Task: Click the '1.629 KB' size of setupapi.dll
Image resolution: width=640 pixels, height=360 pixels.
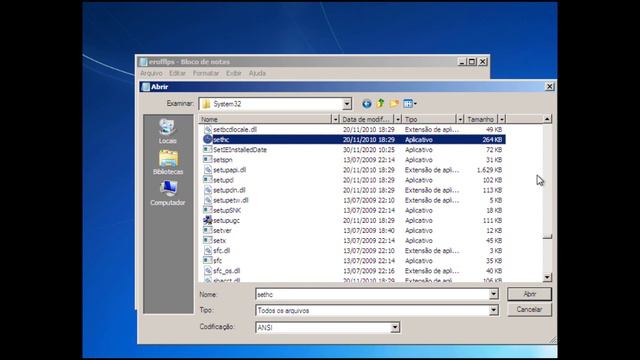Action: click(x=489, y=170)
